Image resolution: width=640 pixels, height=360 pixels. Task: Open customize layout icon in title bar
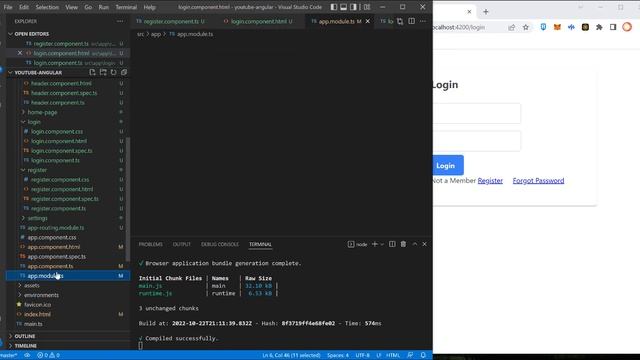pyautogui.click(x=367, y=7)
